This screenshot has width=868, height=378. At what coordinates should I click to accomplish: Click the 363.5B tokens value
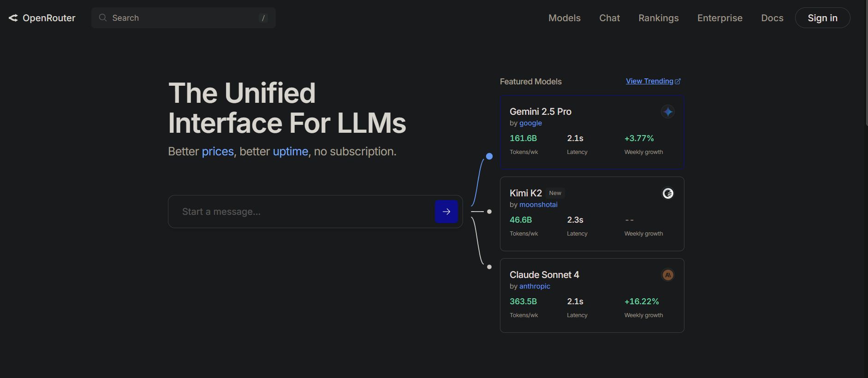click(x=523, y=301)
